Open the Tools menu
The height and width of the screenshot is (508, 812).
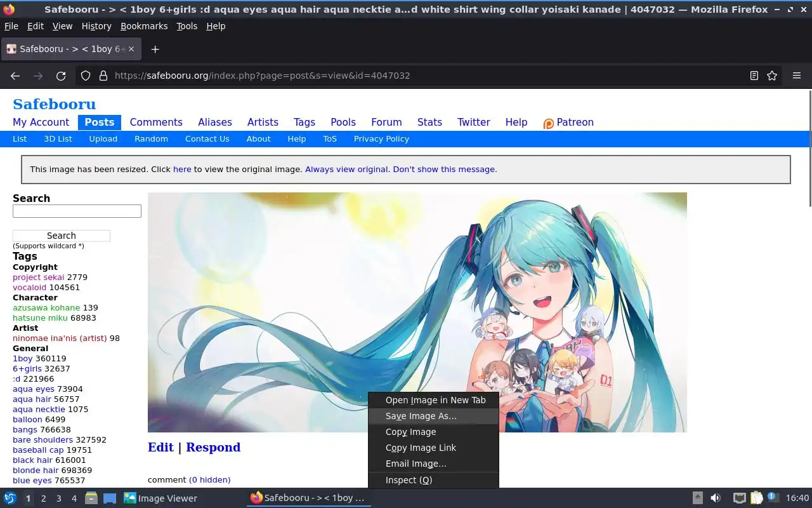tap(187, 26)
